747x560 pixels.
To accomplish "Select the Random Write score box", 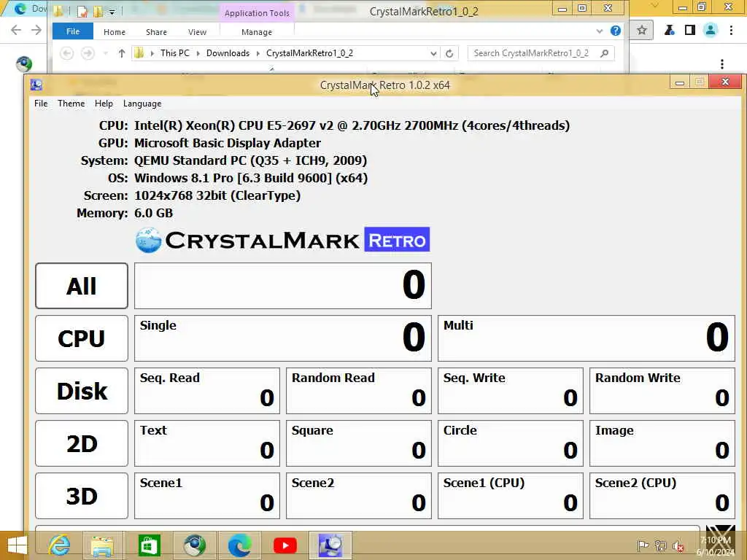I will [662, 391].
